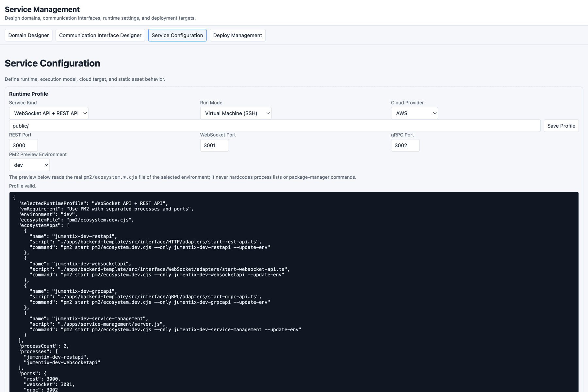
Task: Click the PM2 Preview Environment label
Action: [x=38, y=154]
